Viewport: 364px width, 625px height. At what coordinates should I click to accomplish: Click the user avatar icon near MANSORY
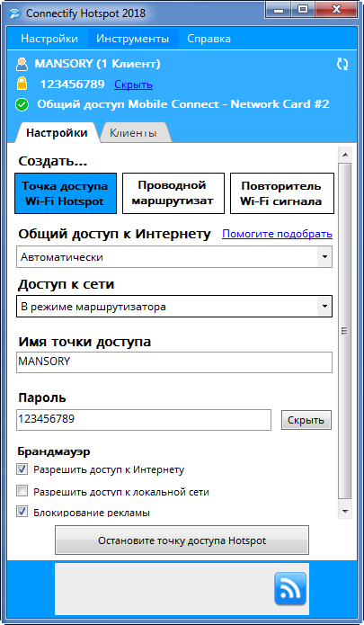coord(22,64)
